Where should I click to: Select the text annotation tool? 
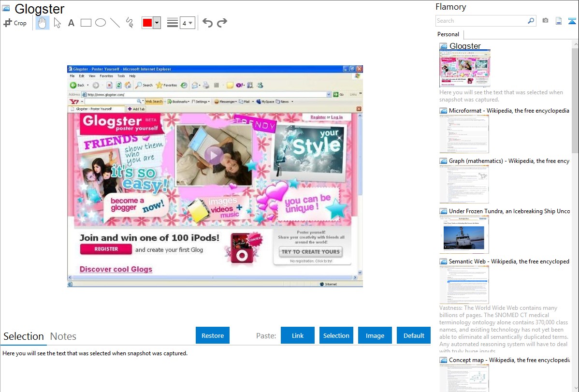tap(71, 23)
